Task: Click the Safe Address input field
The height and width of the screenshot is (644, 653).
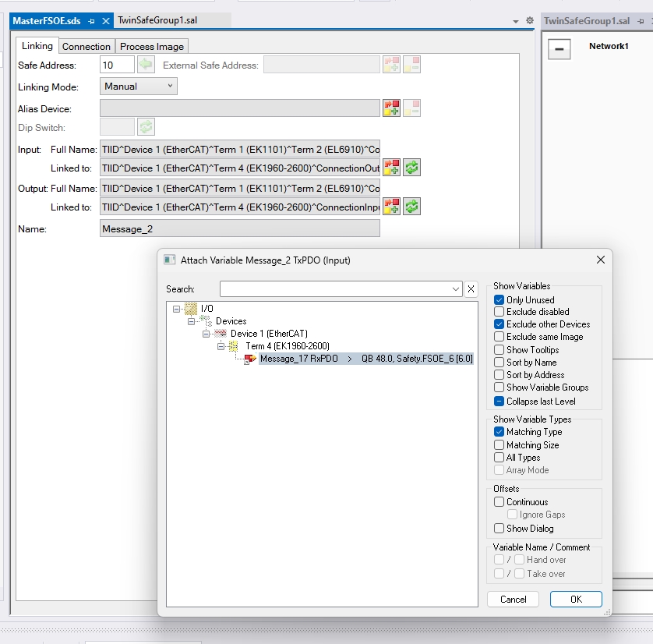Action: 117,65
